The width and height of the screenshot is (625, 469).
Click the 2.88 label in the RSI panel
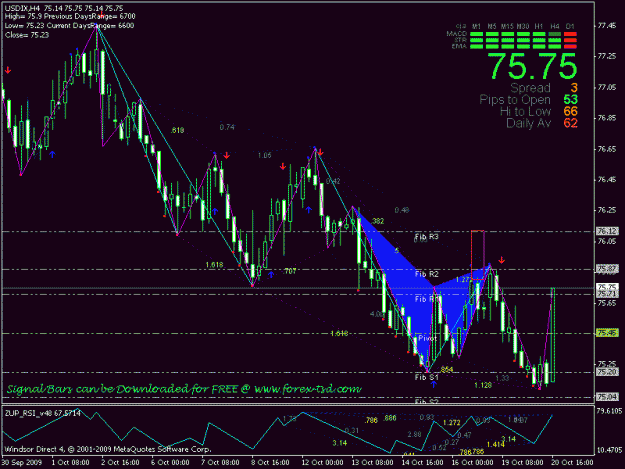click(415, 434)
